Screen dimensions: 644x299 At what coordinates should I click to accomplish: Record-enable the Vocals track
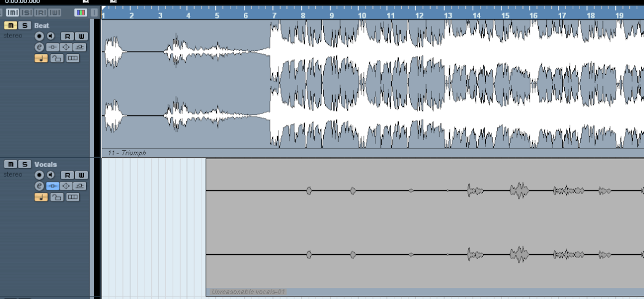pyautogui.click(x=39, y=175)
